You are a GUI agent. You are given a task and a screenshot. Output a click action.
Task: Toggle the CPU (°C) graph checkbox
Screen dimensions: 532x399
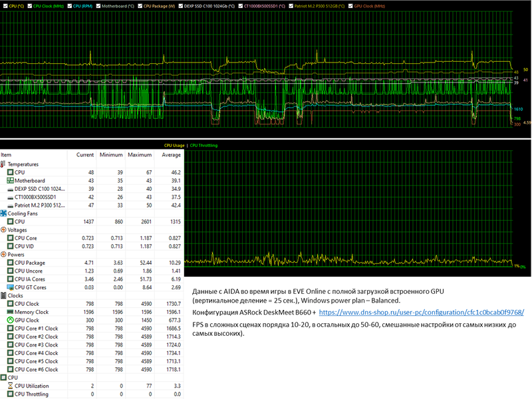pyautogui.click(x=5, y=6)
